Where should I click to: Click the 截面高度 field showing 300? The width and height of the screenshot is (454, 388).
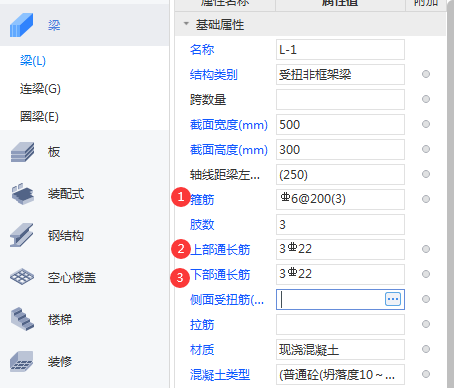point(340,149)
